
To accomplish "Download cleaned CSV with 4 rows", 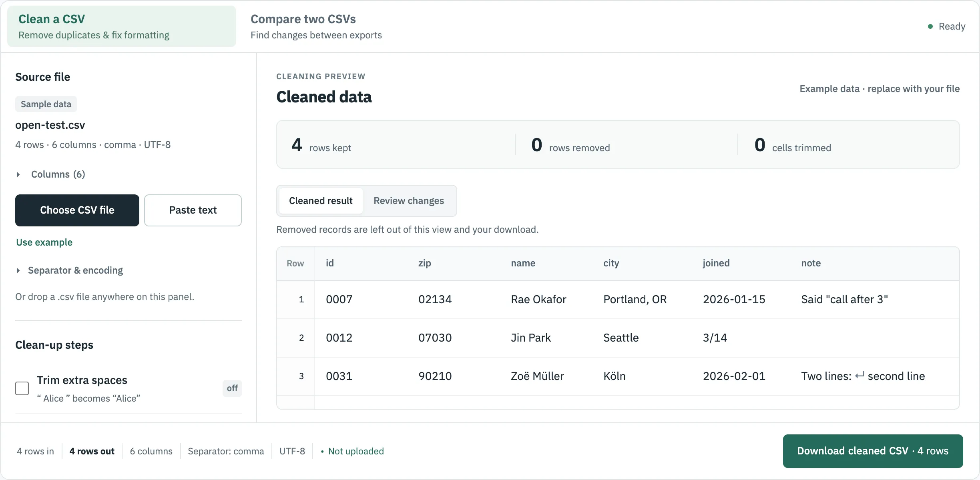I will (x=873, y=451).
